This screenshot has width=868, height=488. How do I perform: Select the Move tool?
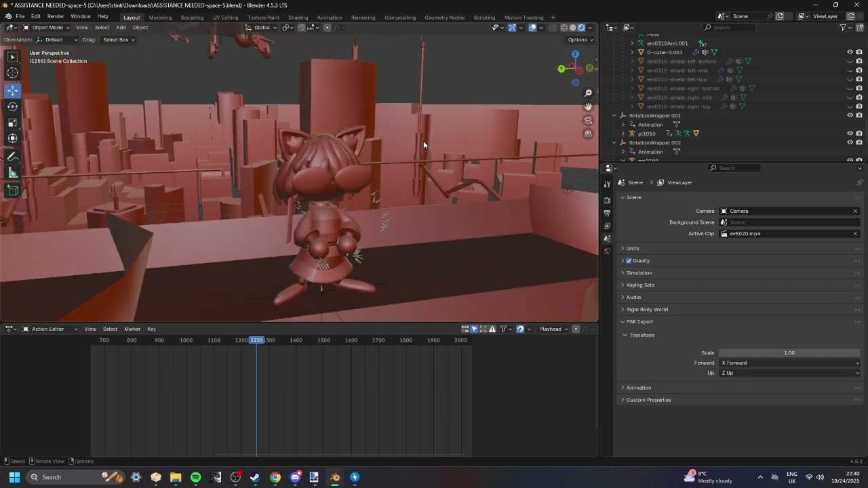pyautogui.click(x=13, y=91)
